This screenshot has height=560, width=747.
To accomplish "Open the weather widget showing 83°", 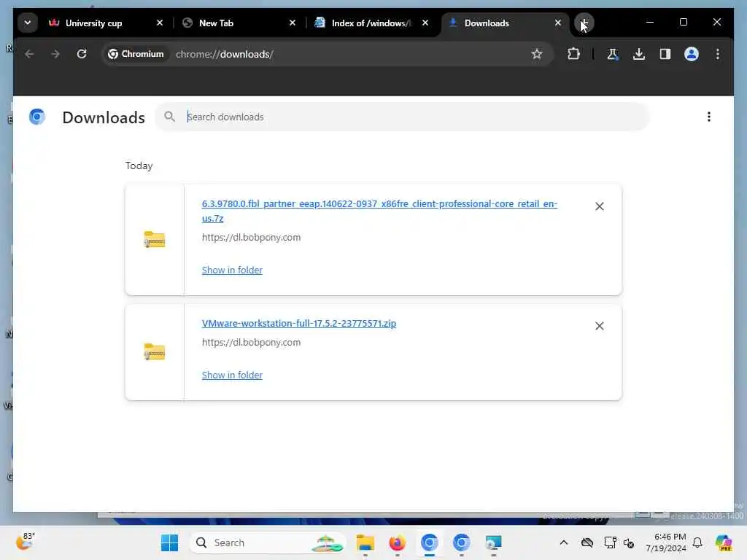I will tap(26, 542).
